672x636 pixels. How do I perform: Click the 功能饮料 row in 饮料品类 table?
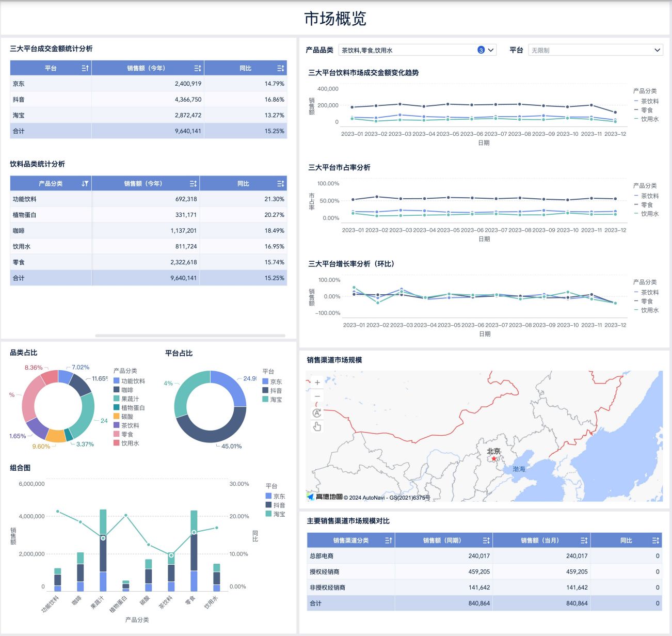(x=149, y=199)
